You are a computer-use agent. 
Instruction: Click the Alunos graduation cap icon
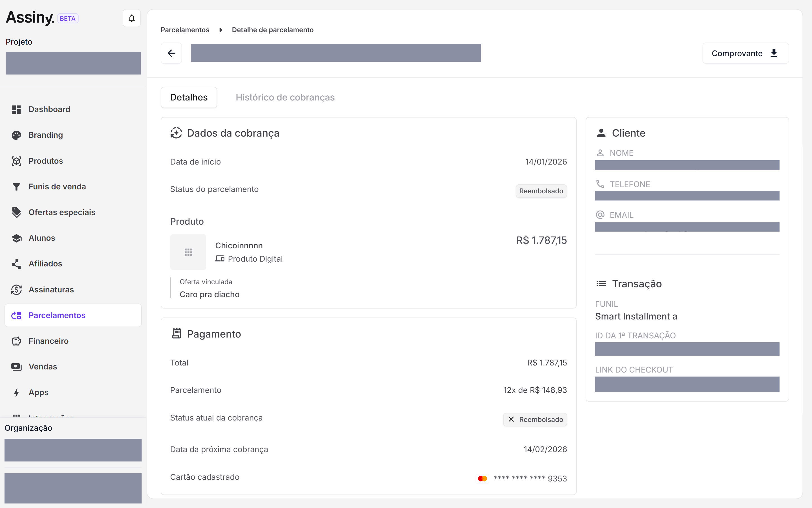[16, 238]
